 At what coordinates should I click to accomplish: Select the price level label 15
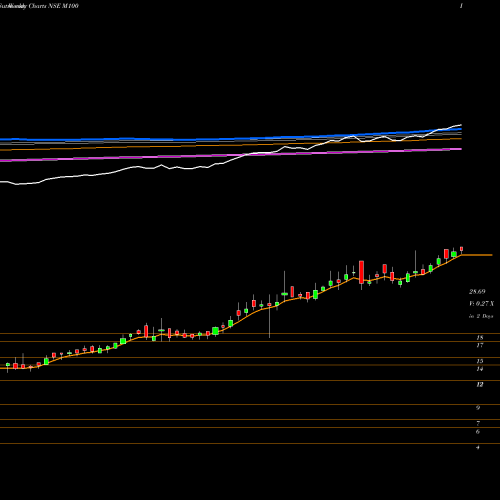click(480, 361)
